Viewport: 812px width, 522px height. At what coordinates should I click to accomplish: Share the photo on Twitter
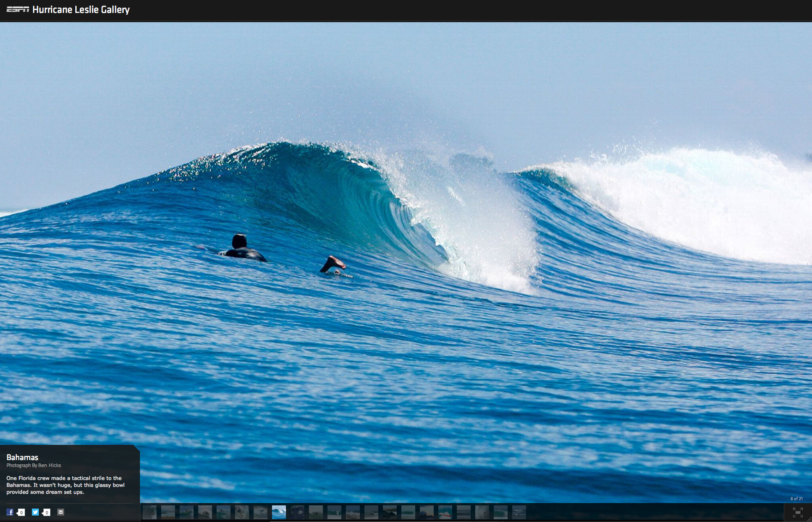click(x=35, y=512)
